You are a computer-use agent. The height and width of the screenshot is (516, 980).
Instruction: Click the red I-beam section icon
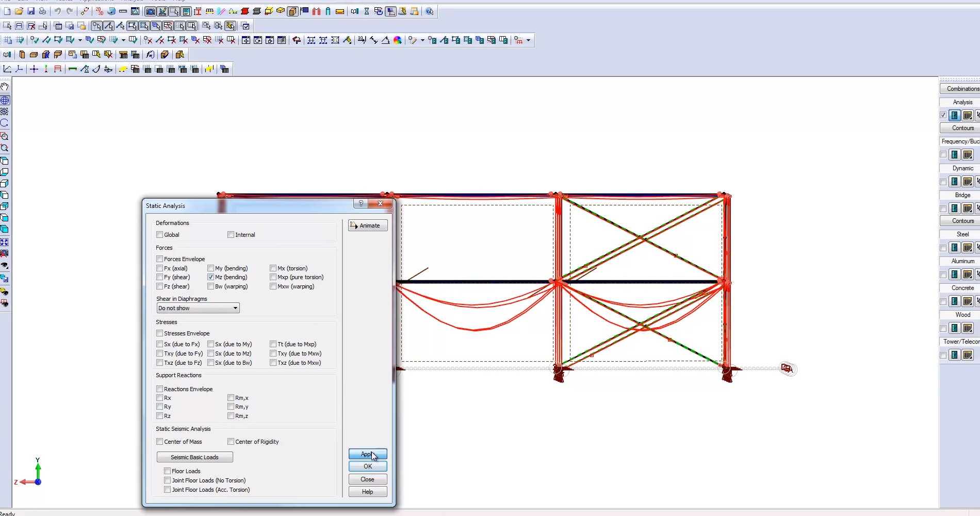[x=198, y=11]
